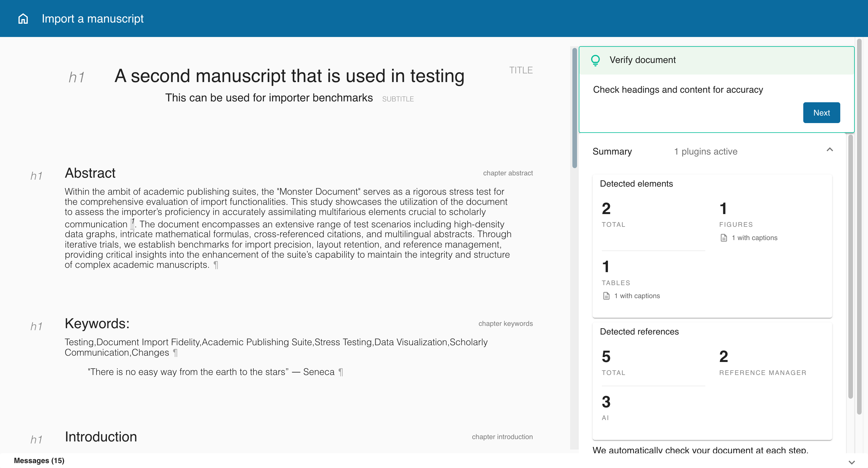This screenshot has height=468, width=868.
Task: Click the pilcrow mark at the end of the abstract
Action: click(x=216, y=265)
